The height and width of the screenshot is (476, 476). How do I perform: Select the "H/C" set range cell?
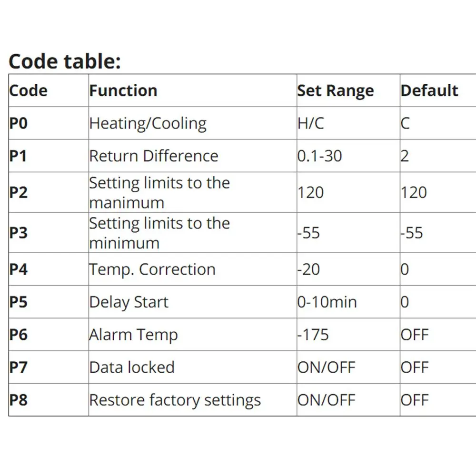310,123
